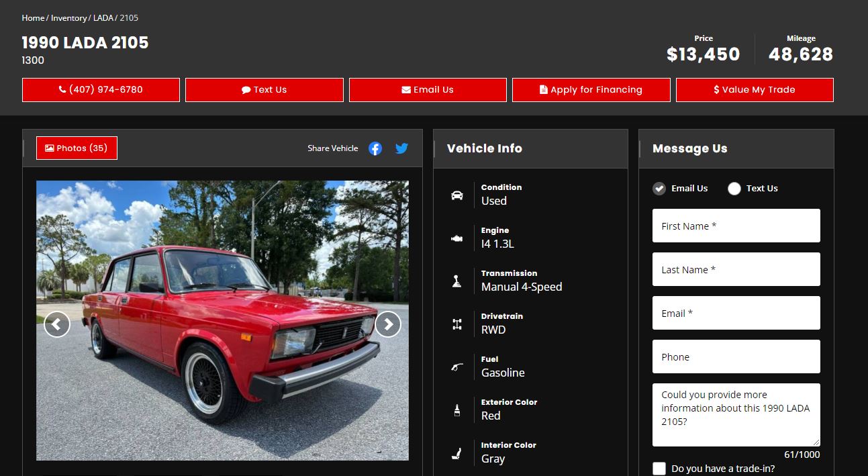Advance to next photo with right arrow
The width and height of the screenshot is (868, 476).
[388, 324]
